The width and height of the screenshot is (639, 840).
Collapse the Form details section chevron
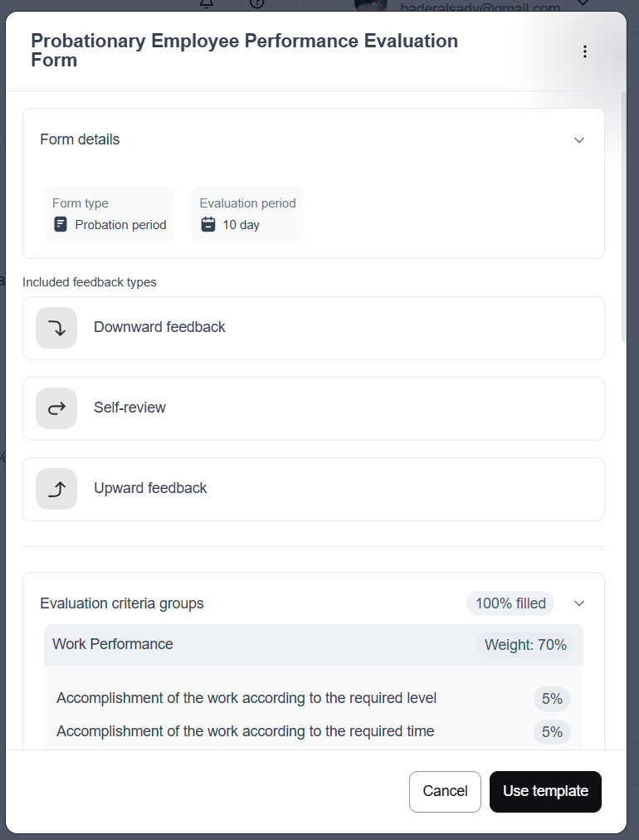pos(579,140)
